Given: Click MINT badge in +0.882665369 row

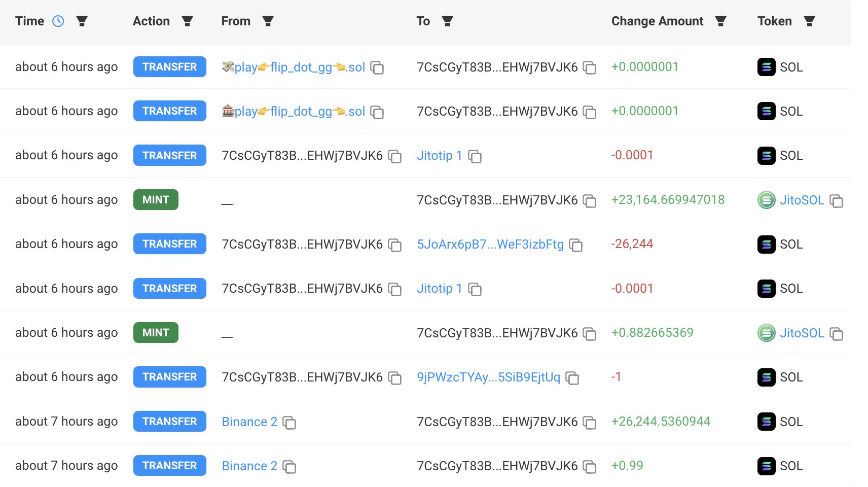Looking at the screenshot, I should click(156, 332).
